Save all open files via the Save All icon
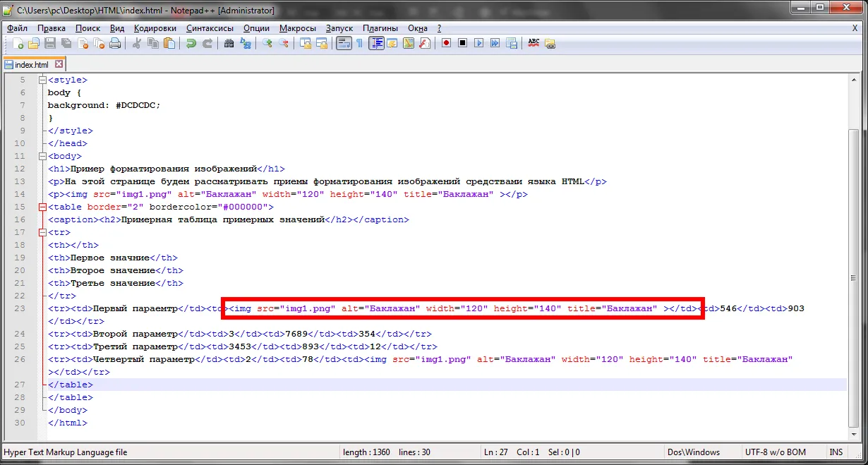868x465 pixels. pos(66,43)
